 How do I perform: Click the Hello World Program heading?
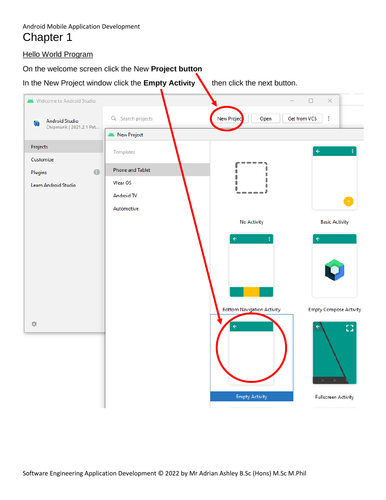click(x=58, y=54)
